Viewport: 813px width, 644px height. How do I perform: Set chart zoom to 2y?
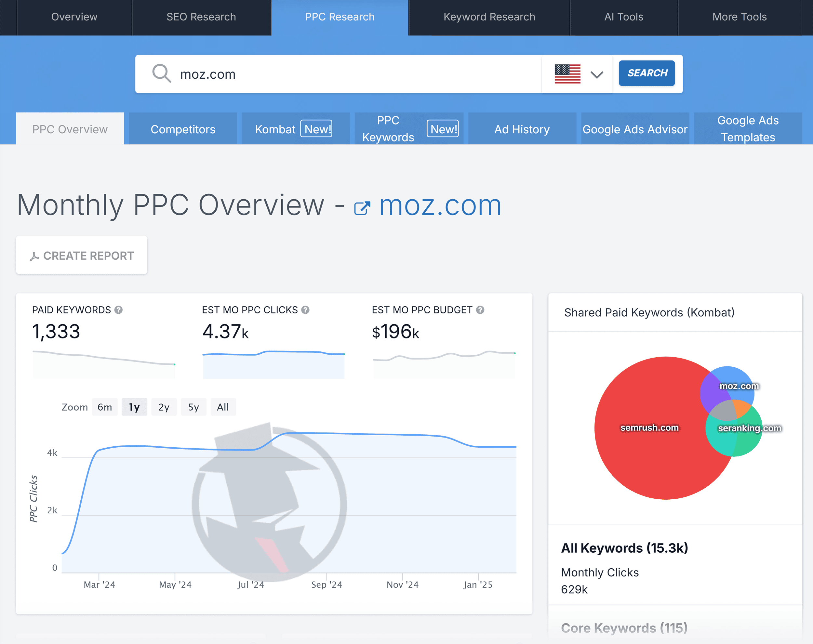point(164,407)
